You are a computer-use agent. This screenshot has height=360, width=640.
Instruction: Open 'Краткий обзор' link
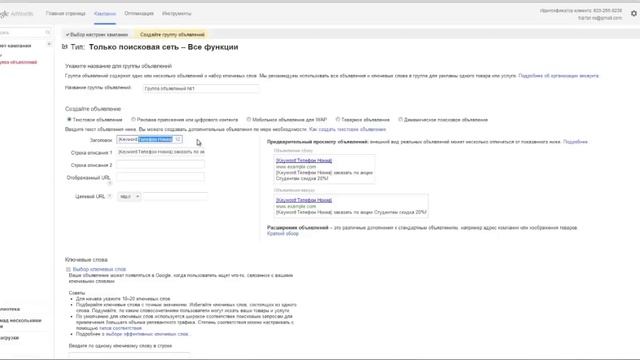click(x=282, y=234)
